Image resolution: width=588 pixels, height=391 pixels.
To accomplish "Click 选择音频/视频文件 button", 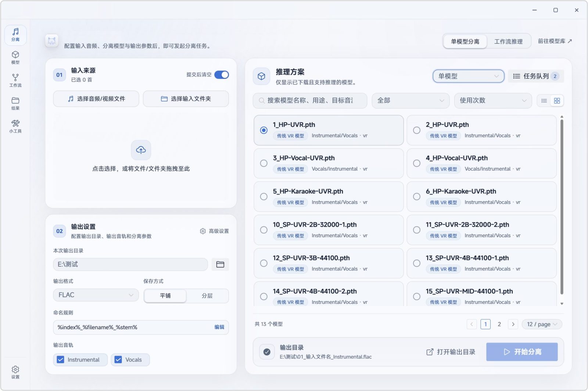I will point(96,99).
